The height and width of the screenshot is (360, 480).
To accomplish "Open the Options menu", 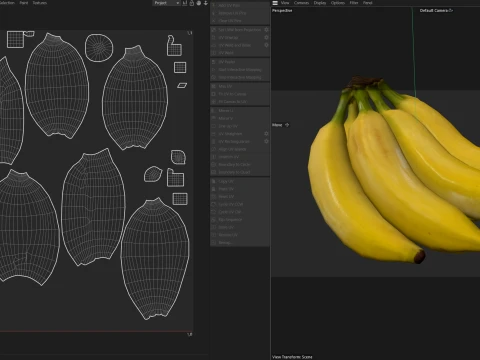I will 338,3.
